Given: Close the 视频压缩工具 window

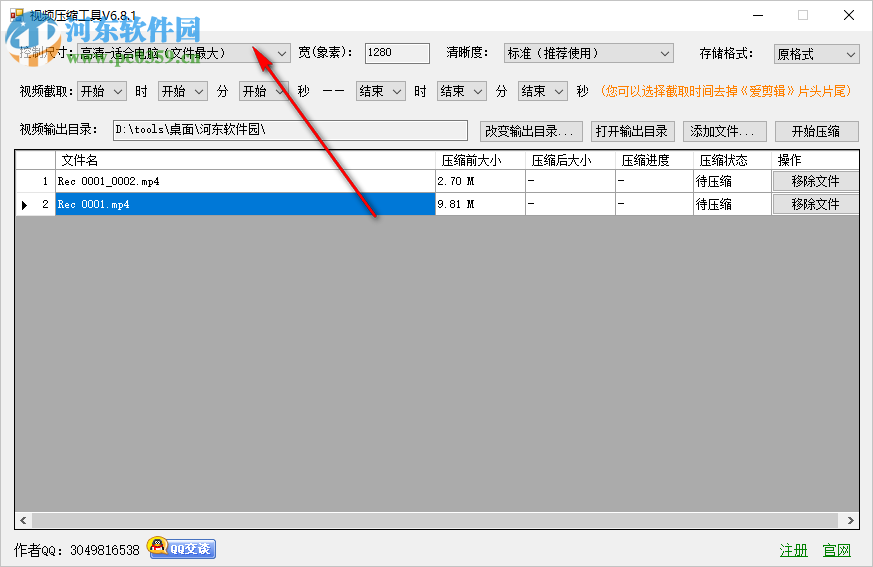Looking at the screenshot, I should [849, 15].
